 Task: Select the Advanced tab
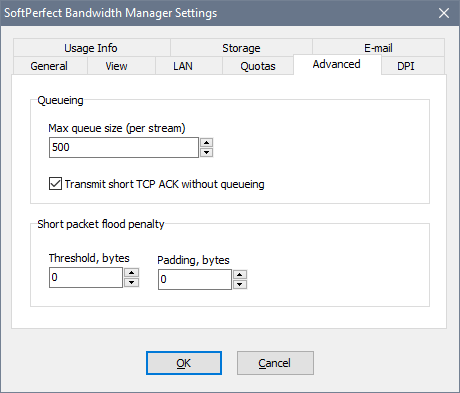(337, 64)
